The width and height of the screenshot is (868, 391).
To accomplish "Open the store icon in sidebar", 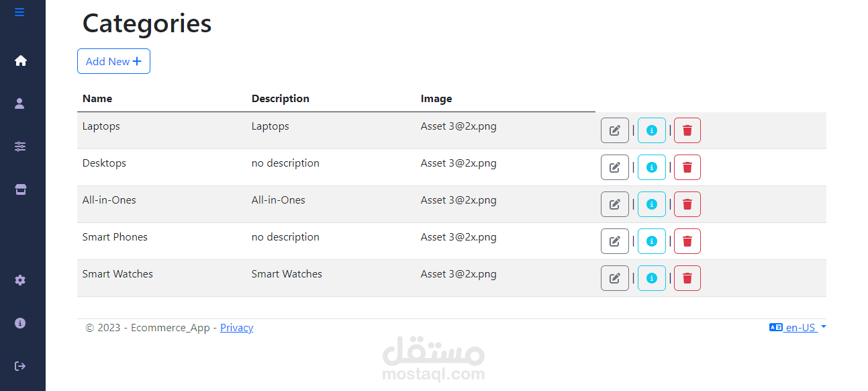I will click(20, 189).
